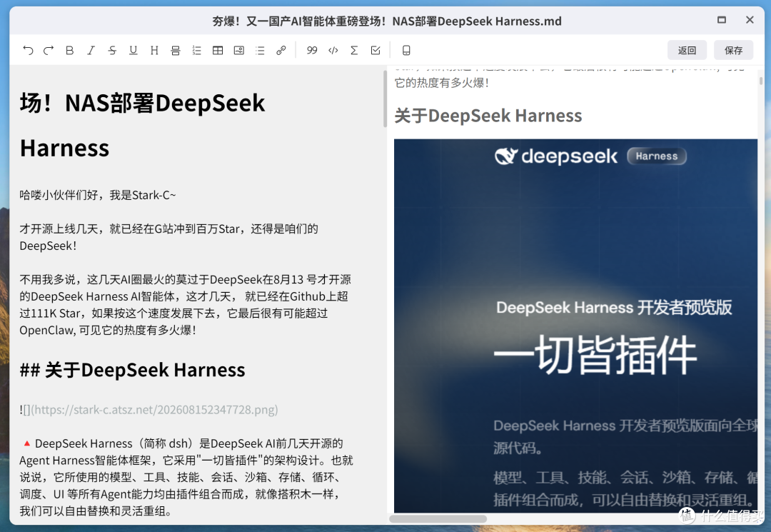Click the '场！NAS部署DeepSeek' title line in editor

142,103
